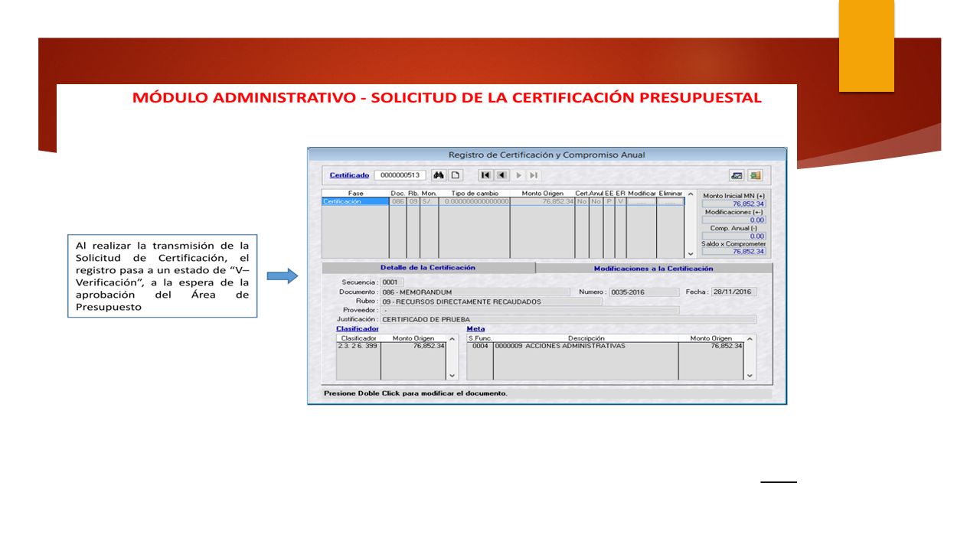Viewport: 980px width, 551px height.
Task: Click the Numero field 0035-2016
Action: [644, 292]
